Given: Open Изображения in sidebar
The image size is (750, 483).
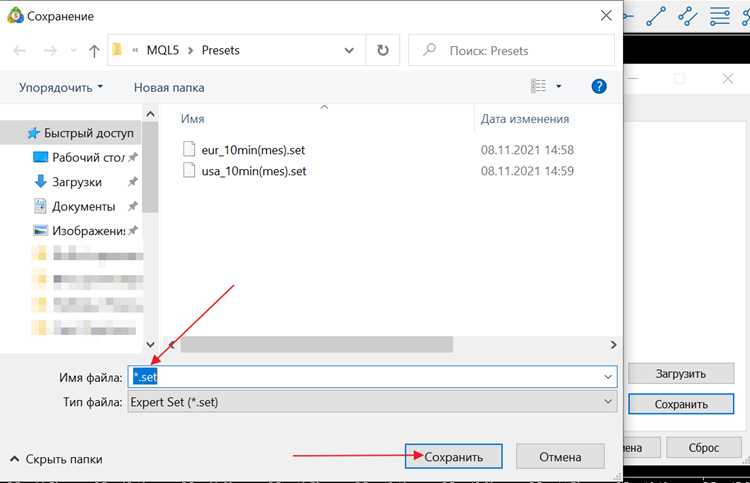Looking at the screenshot, I should click(85, 231).
